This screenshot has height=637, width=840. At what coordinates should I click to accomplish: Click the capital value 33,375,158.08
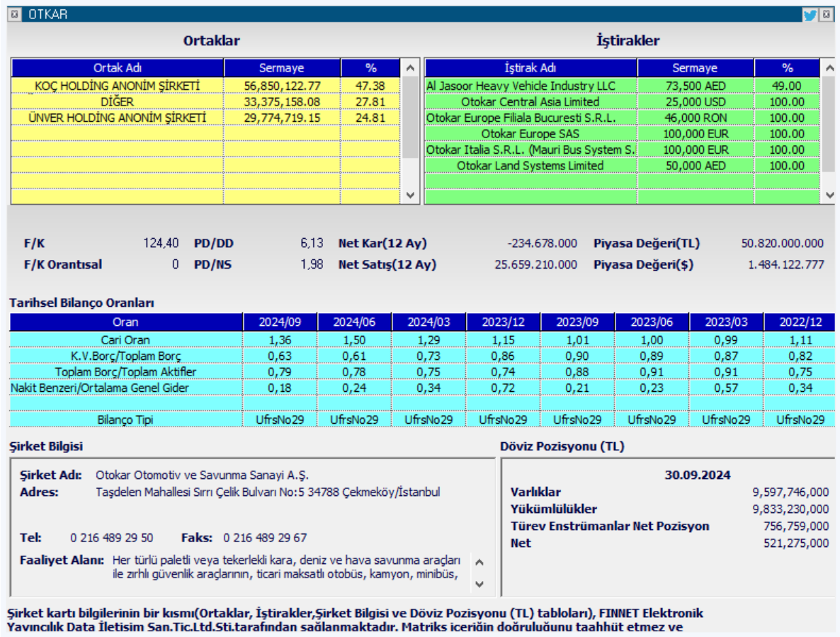(283, 102)
